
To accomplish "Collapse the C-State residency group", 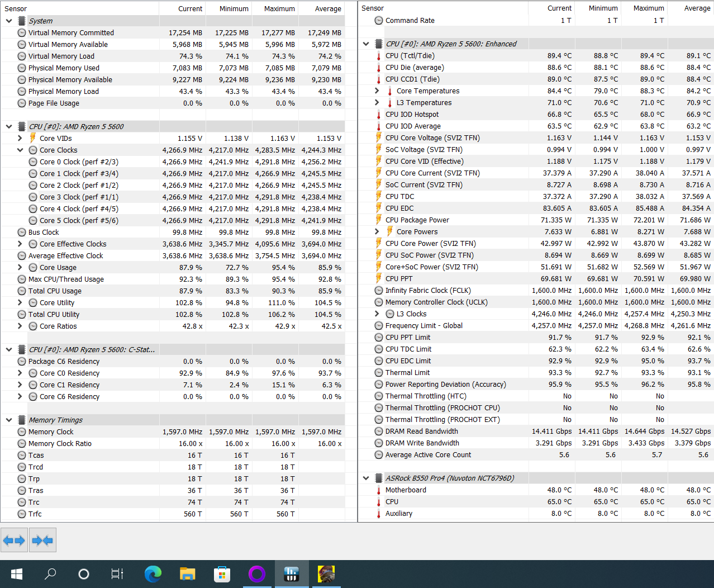I will click(x=9, y=350).
